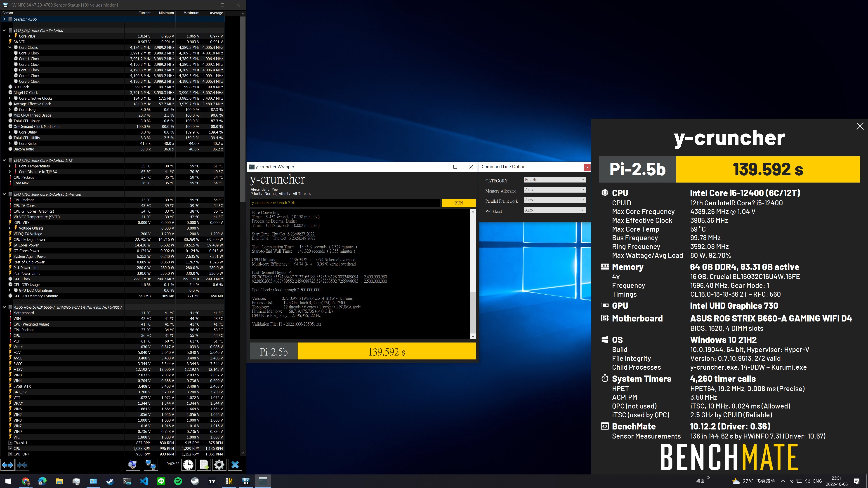This screenshot has height=488, width=868.
Task: Open HWiNFO sensor settings gear icon
Action: (x=219, y=465)
